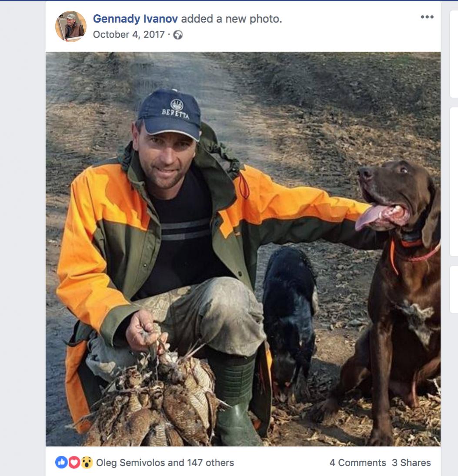This screenshot has width=458, height=476.
Task: View the 3 Shares link
Action: tap(411, 463)
